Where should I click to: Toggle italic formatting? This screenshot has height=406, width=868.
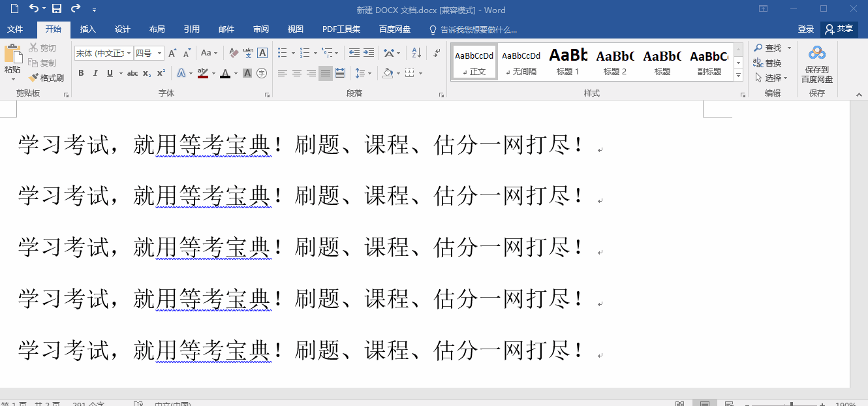click(95, 73)
